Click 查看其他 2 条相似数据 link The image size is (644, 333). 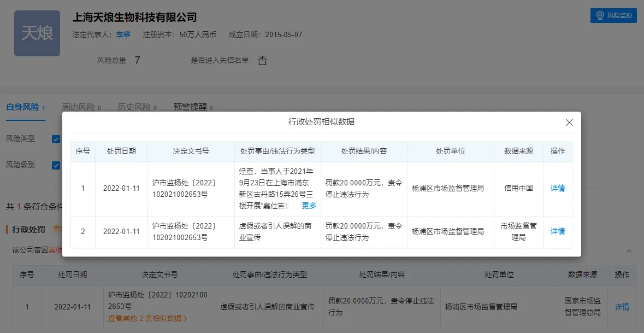147,318
